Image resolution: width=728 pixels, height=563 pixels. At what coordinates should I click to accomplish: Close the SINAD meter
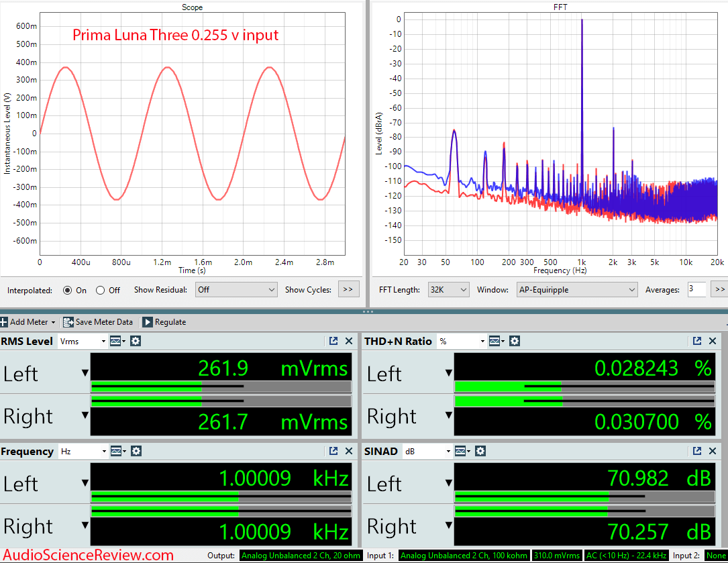pyautogui.click(x=713, y=450)
